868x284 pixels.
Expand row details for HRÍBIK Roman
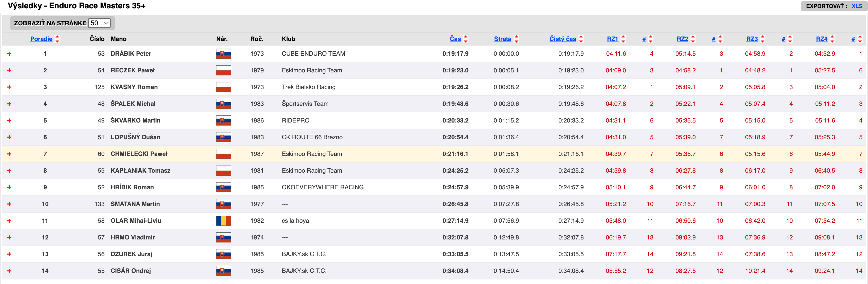pyautogui.click(x=9, y=187)
